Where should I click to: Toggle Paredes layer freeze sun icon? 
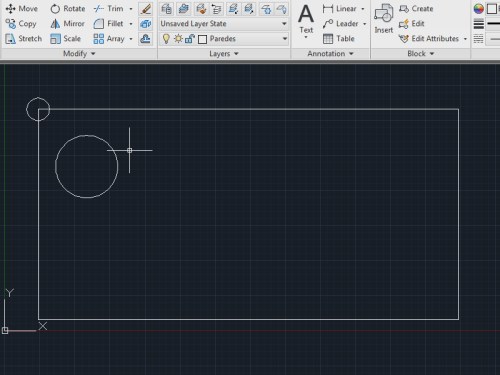pos(178,39)
